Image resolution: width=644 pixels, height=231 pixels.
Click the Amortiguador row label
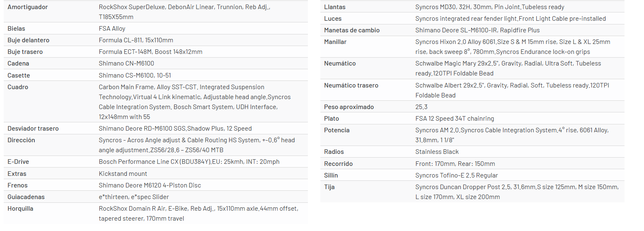click(x=28, y=7)
